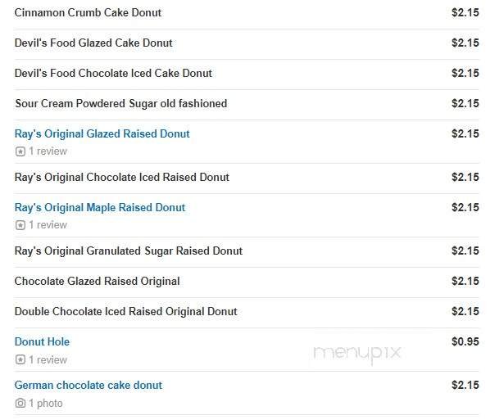504x420 pixels.
Task: View the 1 review under Maple Raised Donut
Action: tap(48, 225)
